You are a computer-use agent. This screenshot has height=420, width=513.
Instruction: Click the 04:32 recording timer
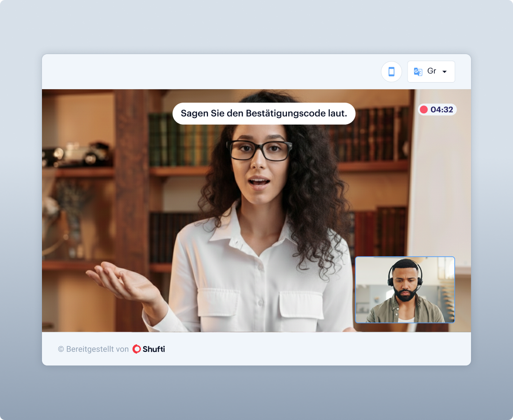(x=442, y=110)
